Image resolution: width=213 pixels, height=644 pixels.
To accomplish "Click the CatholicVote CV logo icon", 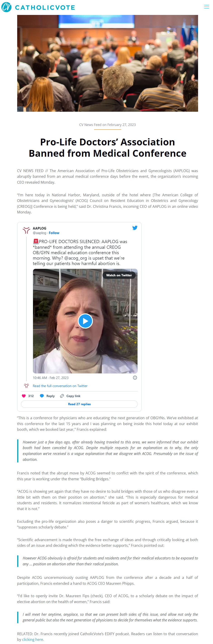I will point(7,7).
